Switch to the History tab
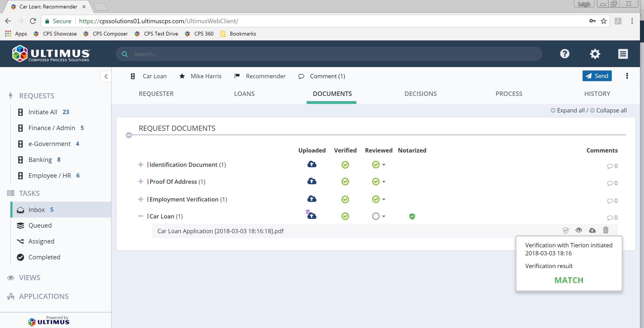The image size is (644, 328). pos(597,94)
